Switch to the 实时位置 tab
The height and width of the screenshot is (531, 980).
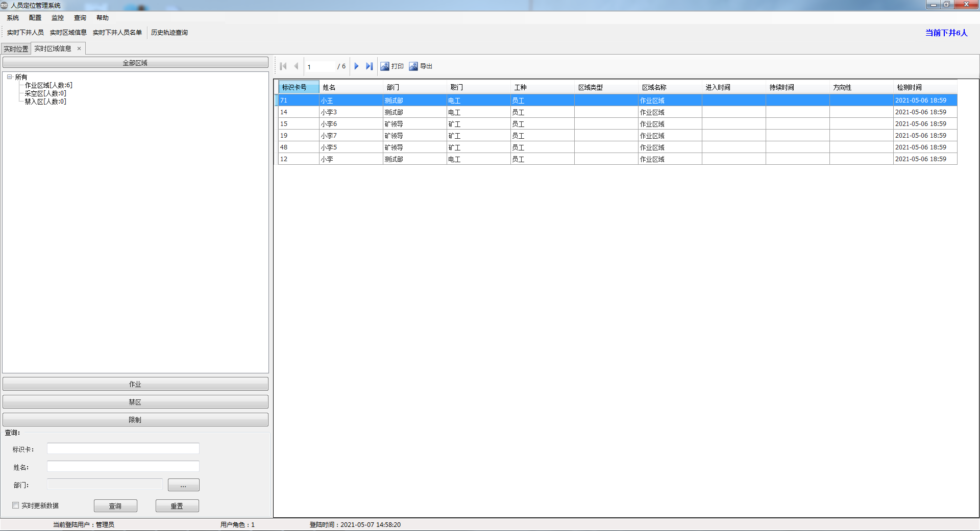tap(16, 49)
